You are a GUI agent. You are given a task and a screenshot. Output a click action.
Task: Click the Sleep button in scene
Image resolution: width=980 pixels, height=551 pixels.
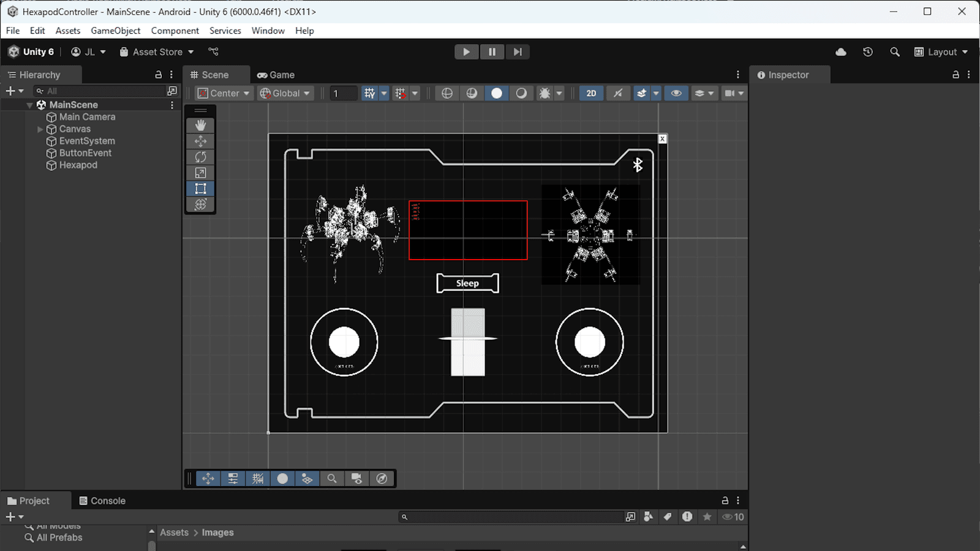point(467,283)
